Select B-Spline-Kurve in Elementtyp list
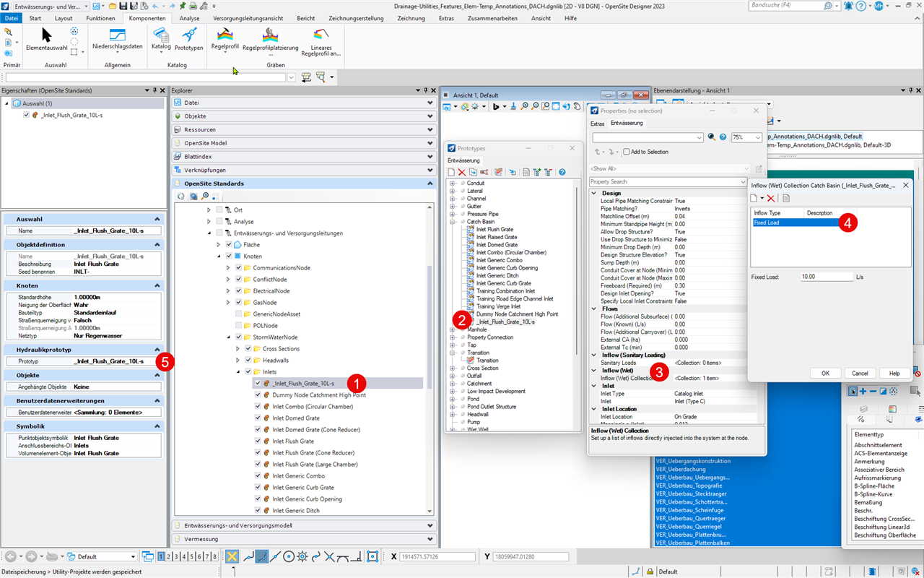The image size is (924, 578). point(873,494)
